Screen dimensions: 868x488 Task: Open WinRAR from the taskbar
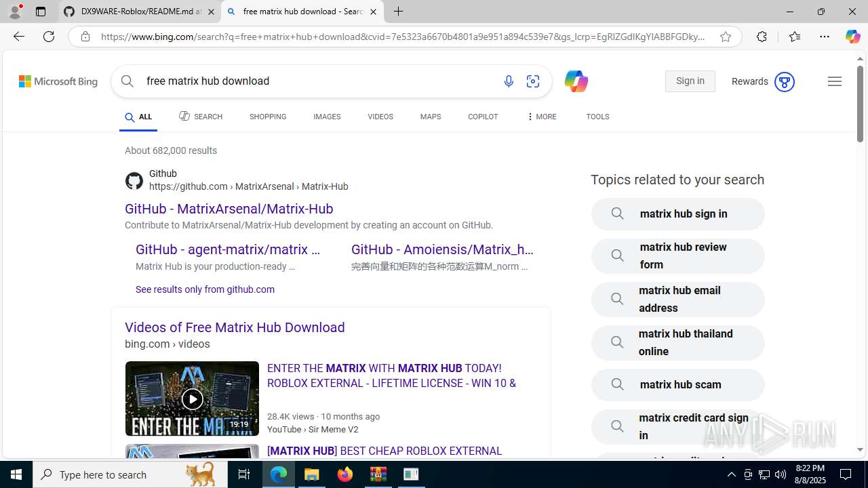pyautogui.click(x=378, y=474)
